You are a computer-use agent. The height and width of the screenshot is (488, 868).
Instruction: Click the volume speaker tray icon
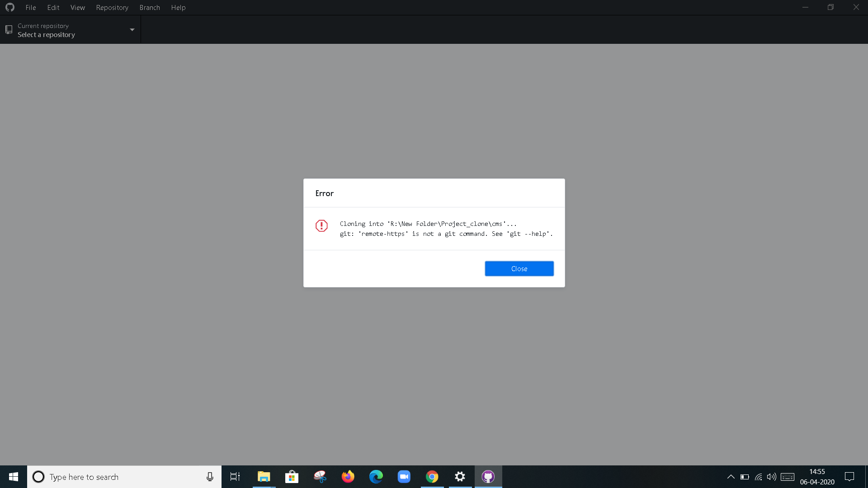point(772,477)
